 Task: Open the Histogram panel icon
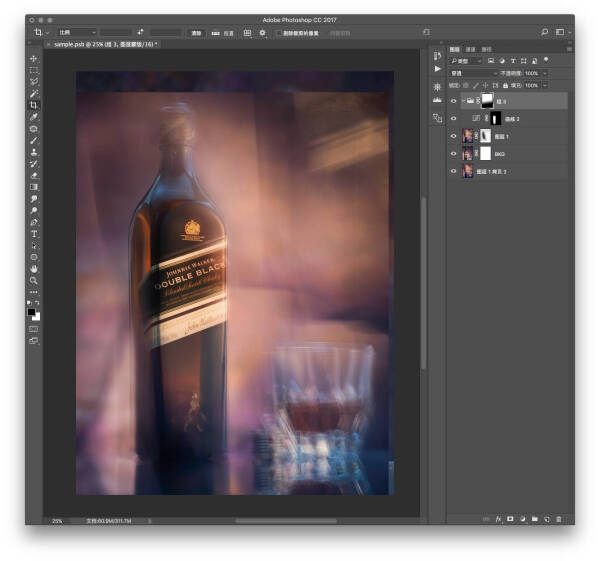(x=437, y=100)
